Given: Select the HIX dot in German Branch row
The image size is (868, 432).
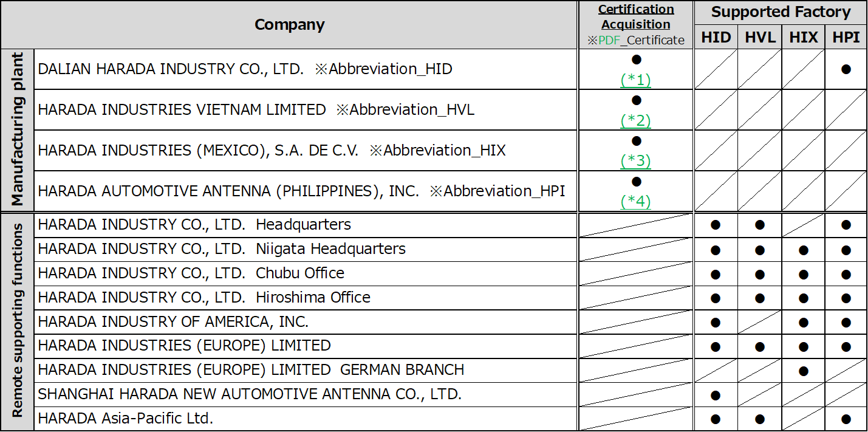Looking at the screenshot, I should coord(803,371).
